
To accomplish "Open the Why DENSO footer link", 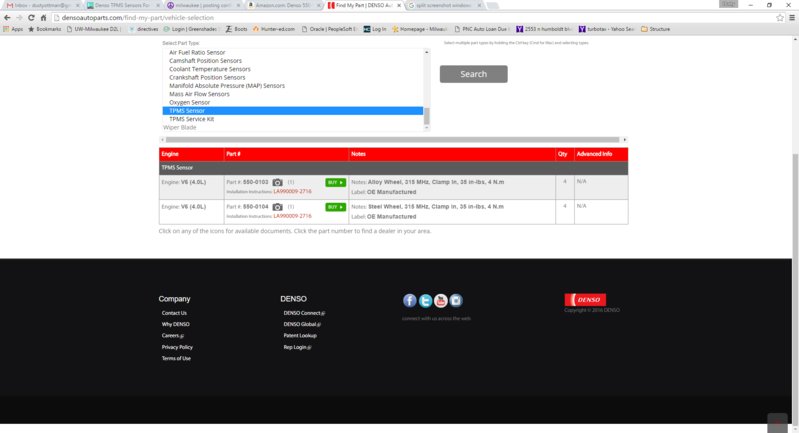I will [x=175, y=324].
